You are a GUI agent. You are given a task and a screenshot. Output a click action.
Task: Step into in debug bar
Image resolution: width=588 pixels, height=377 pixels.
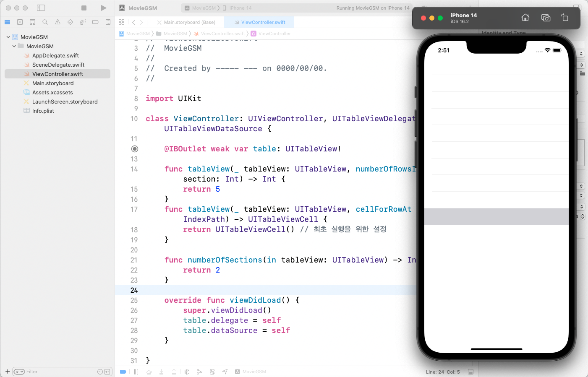[161, 372]
